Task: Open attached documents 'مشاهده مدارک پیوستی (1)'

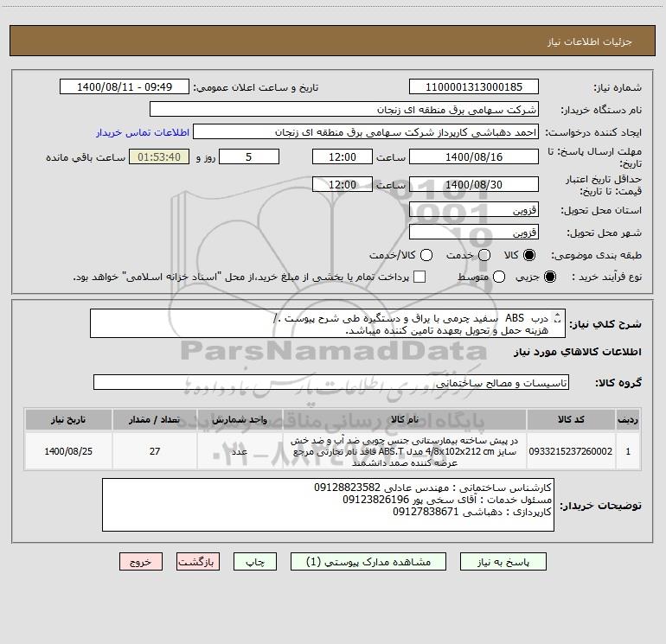Action: [x=368, y=562]
